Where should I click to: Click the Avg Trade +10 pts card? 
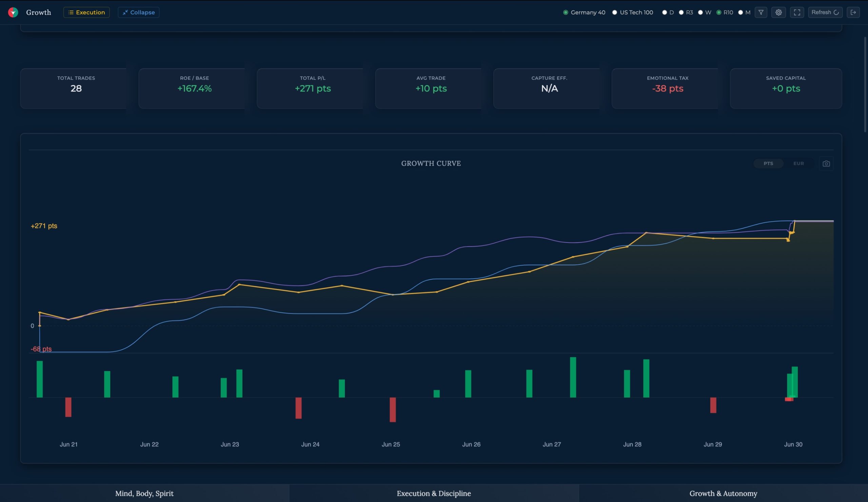coord(428,88)
